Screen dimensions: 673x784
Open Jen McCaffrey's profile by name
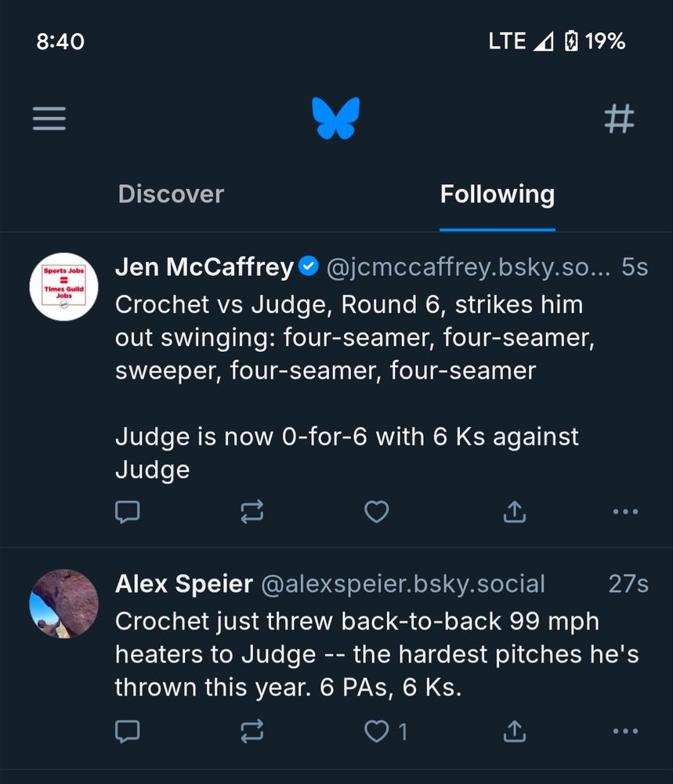point(204,267)
